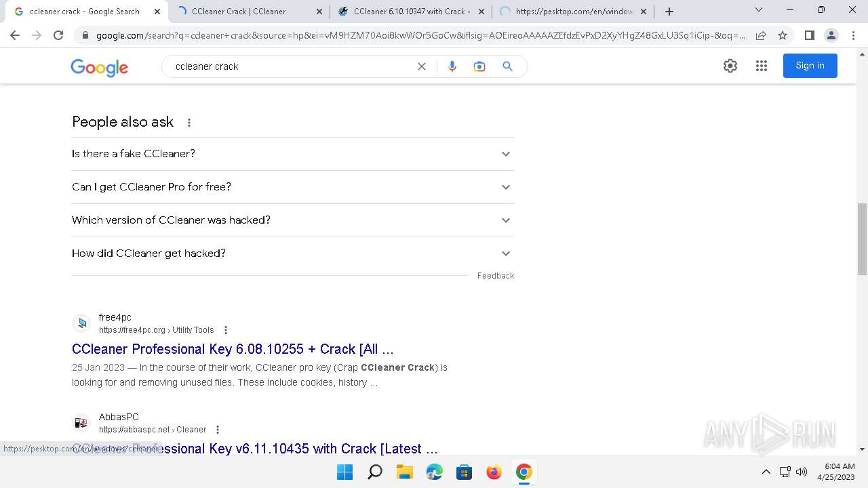The image size is (868, 488).
Task: Click the browser address bar URL
Action: point(420,35)
